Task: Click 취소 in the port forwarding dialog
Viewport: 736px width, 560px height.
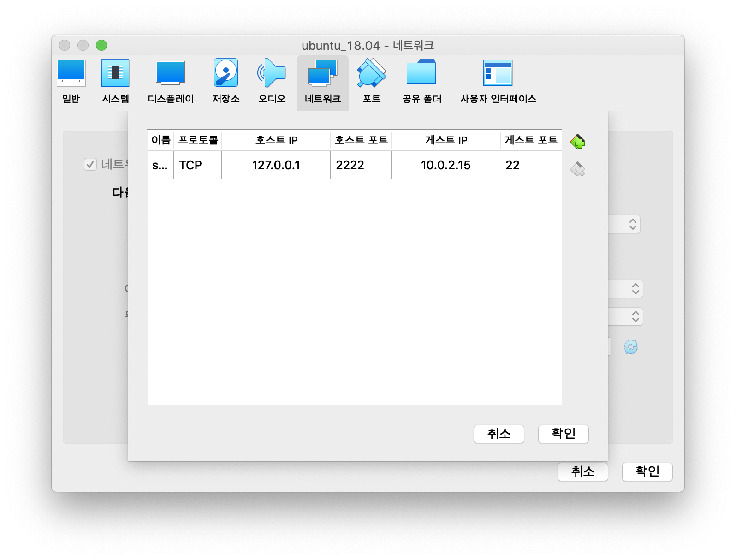Action: tap(499, 434)
